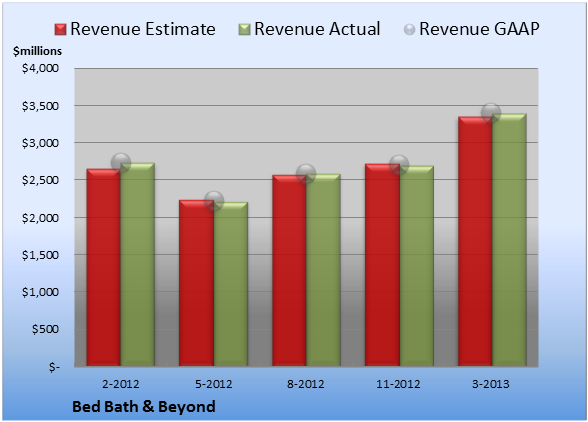The image size is (588, 422).
Task: Select the green actual bar for 11-2012
Action: pyautogui.click(x=416, y=266)
